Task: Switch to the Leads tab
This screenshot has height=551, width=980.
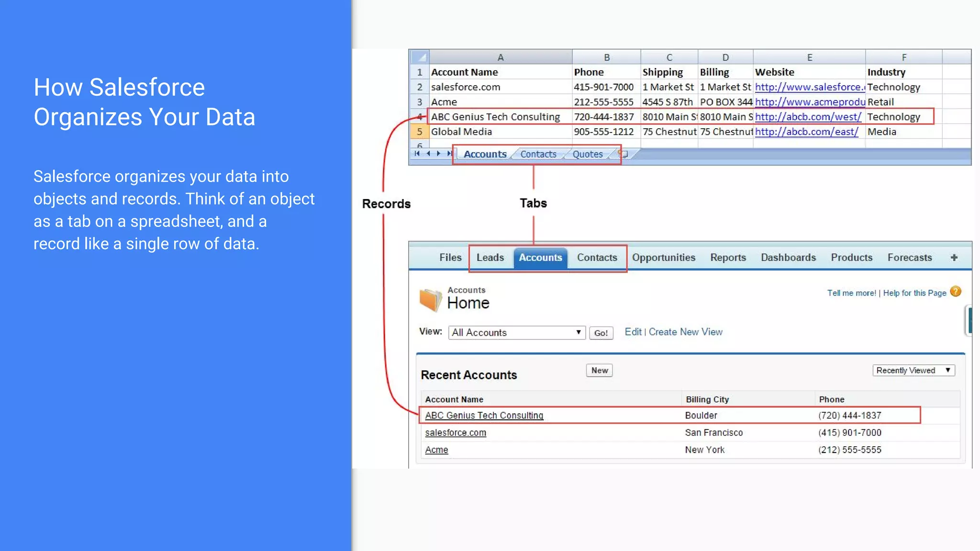Action: point(490,257)
